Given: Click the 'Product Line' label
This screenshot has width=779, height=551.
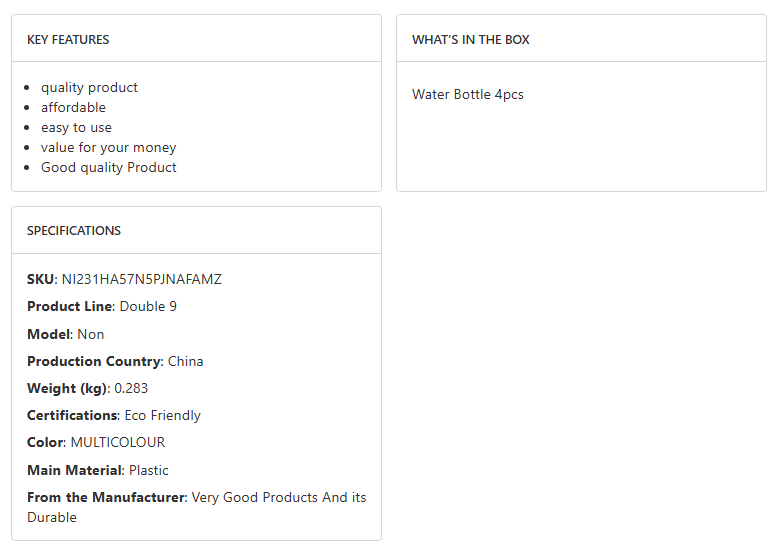Looking at the screenshot, I should 70,307.
